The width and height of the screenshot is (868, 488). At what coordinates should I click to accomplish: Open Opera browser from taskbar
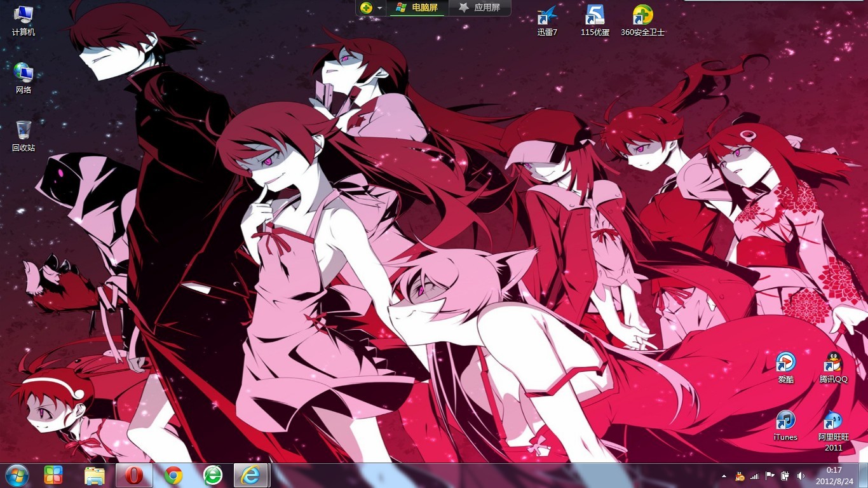click(134, 475)
